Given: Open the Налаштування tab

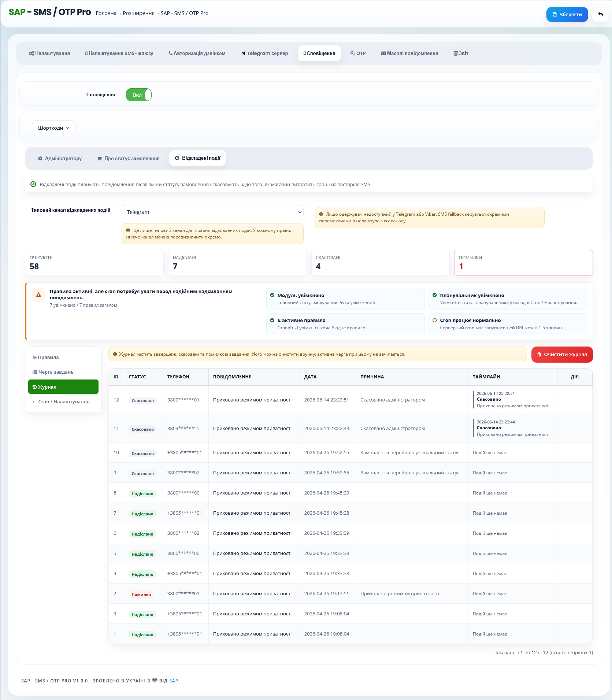Looking at the screenshot, I should [49, 53].
